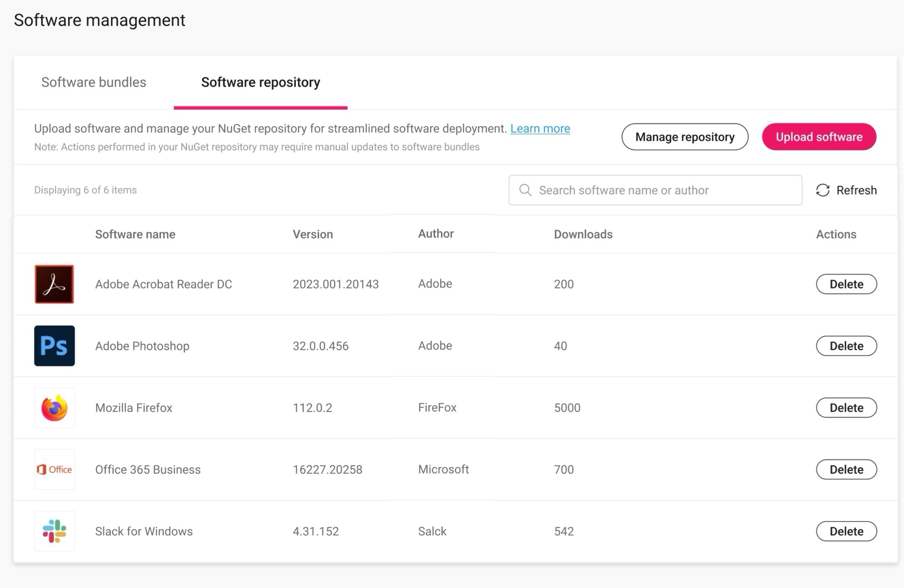This screenshot has height=588, width=904.
Task: Click the Adobe Acrobat Reader DC icon
Action: pyautogui.click(x=54, y=284)
